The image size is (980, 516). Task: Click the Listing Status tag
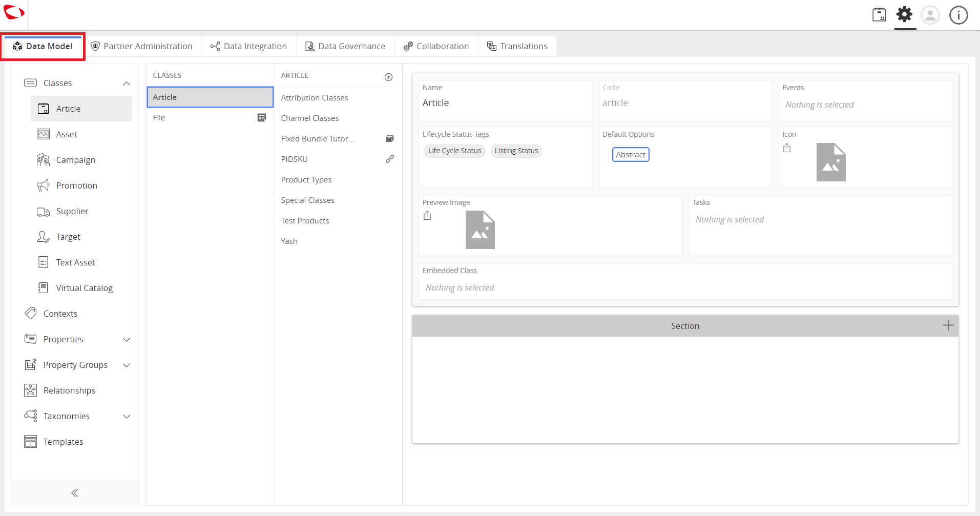[516, 151]
